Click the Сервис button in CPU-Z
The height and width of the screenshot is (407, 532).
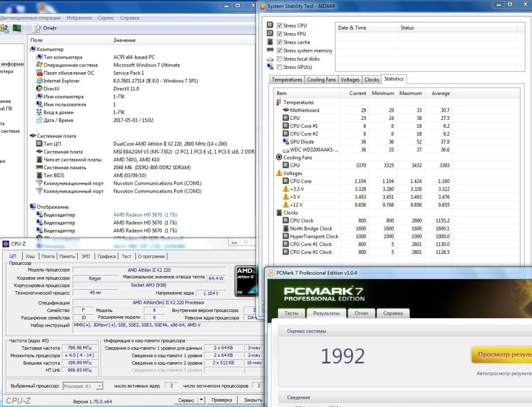(x=186, y=400)
